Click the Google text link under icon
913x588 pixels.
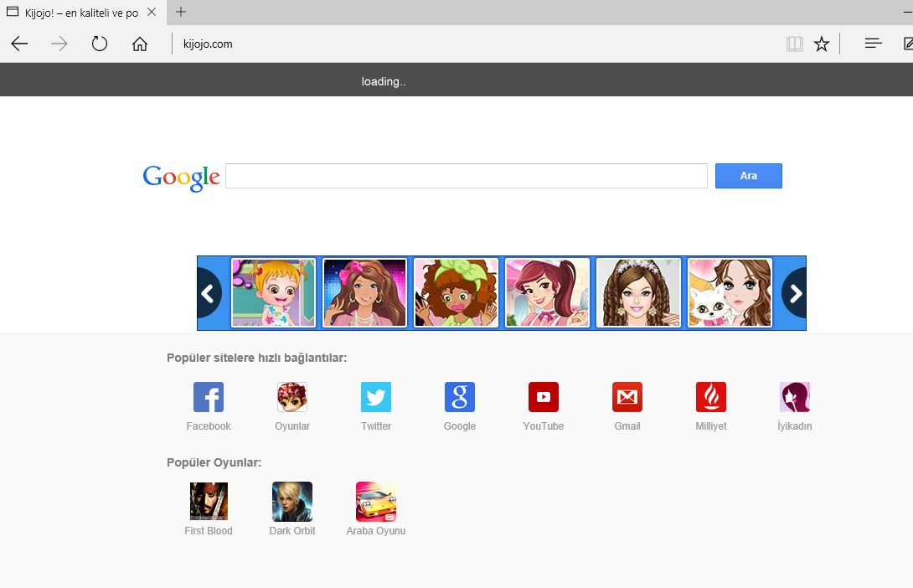[460, 426]
